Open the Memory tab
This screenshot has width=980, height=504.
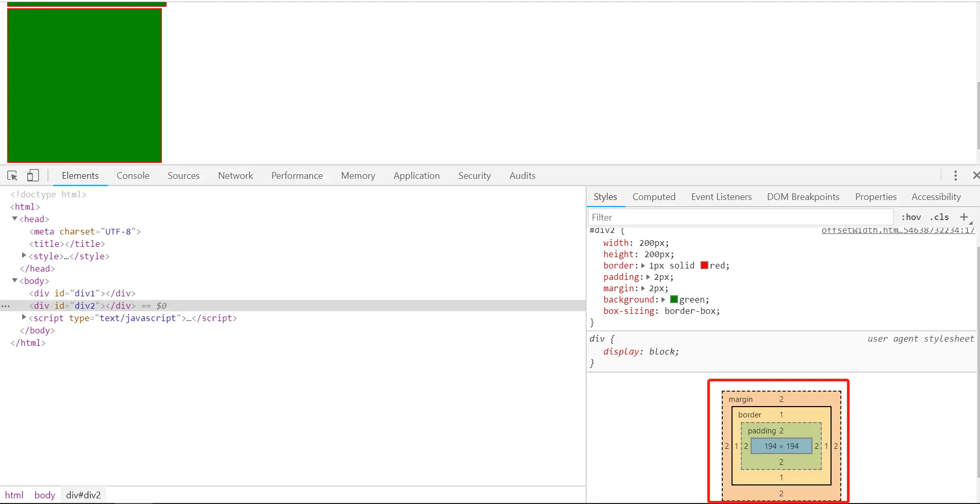358,176
